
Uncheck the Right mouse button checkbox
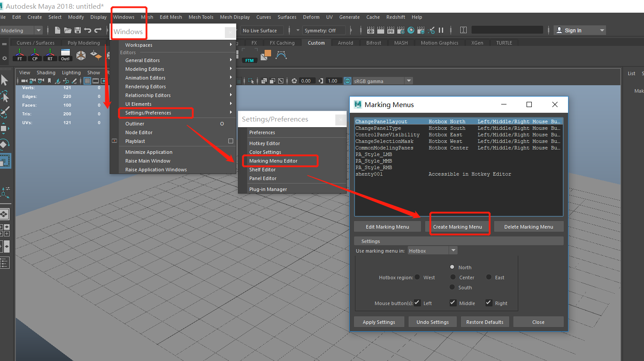pos(489,302)
